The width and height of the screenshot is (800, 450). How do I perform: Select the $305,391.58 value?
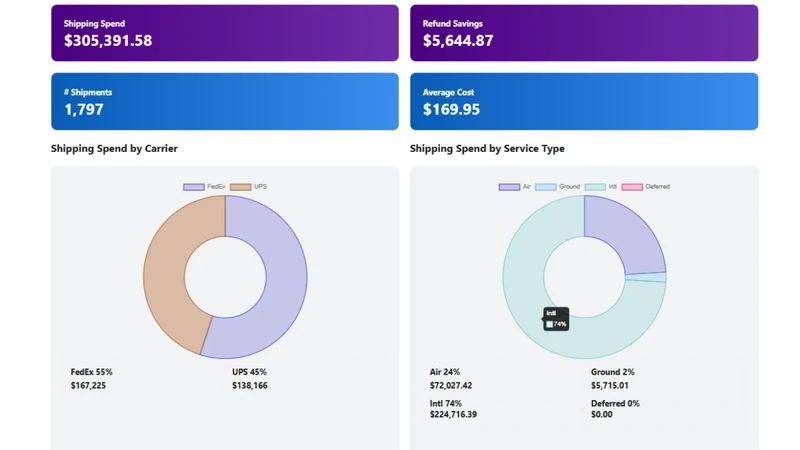coord(108,41)
